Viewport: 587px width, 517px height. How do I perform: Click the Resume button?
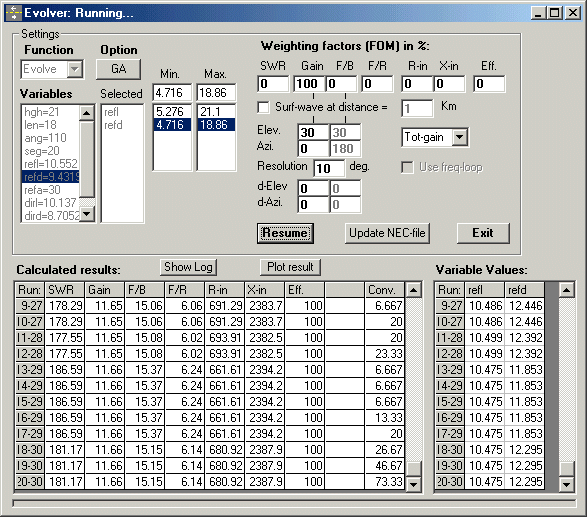pos(285,233)
